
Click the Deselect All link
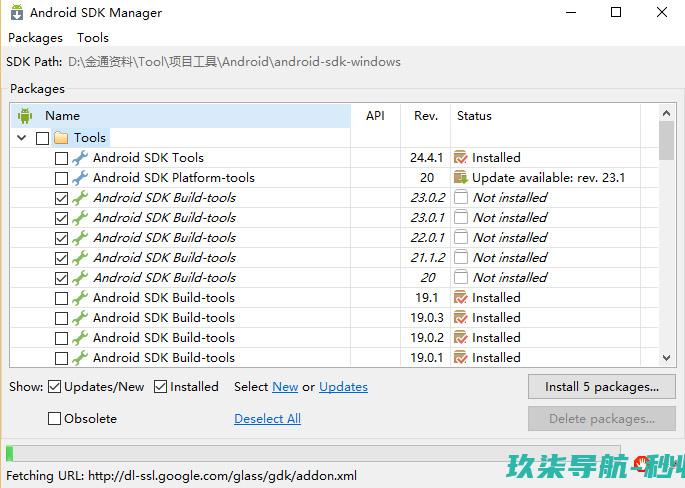(x=267, y=419)
